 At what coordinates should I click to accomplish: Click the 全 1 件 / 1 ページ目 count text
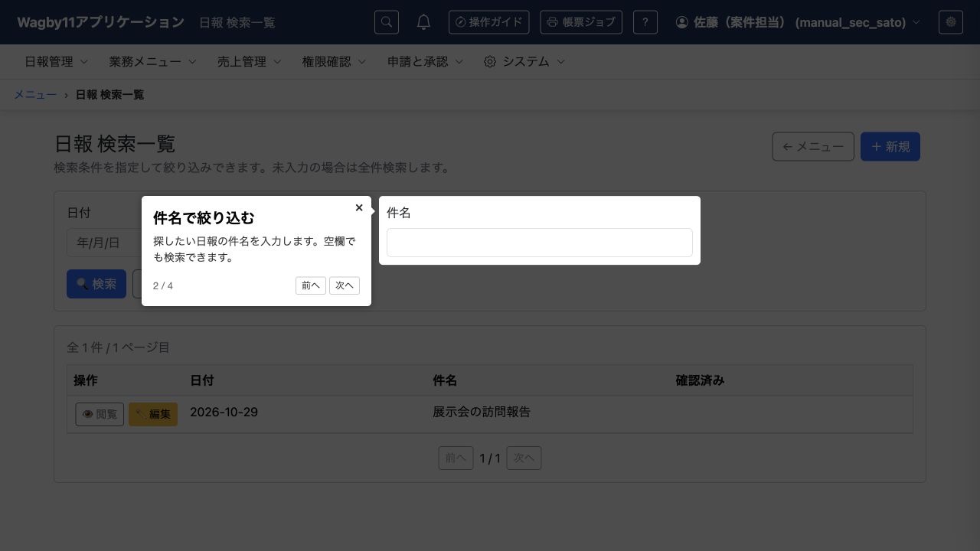coord(118,347)
